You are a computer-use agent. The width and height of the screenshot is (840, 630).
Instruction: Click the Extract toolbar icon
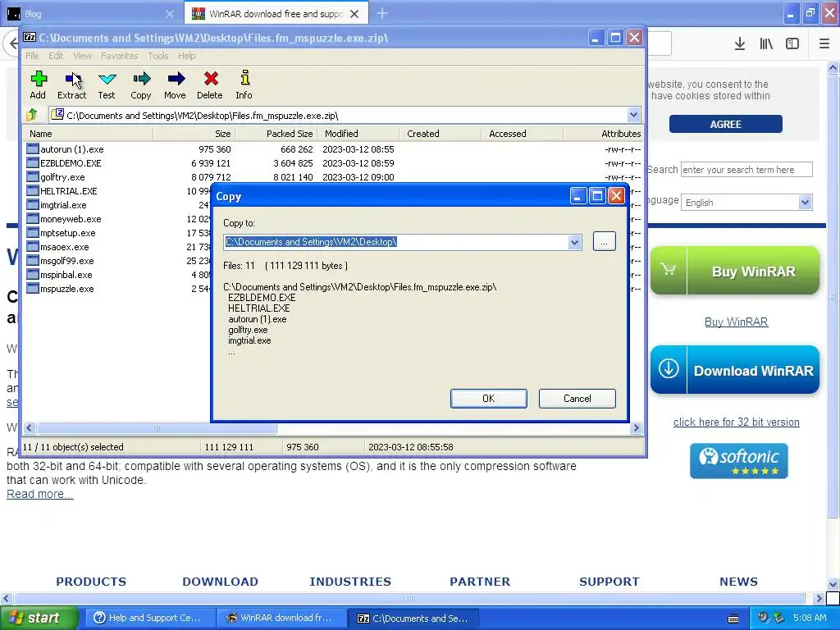[x=72, y=80]
